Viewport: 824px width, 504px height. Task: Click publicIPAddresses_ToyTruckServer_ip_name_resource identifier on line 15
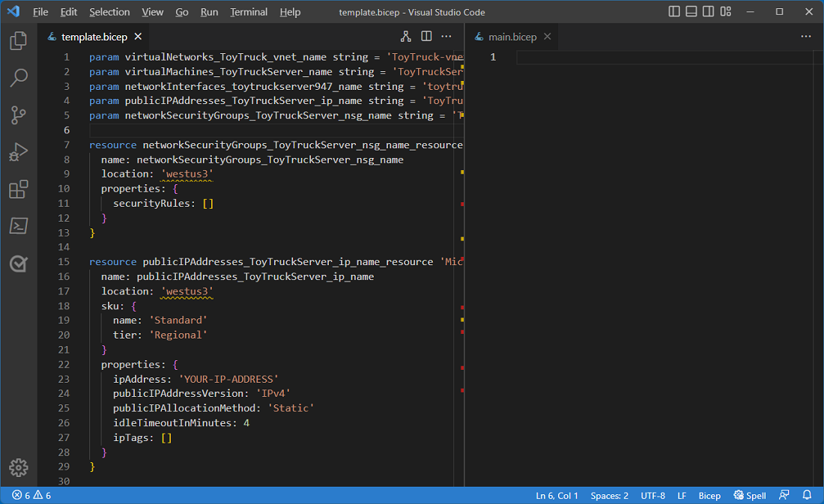pyautogui.click(x=288, y=261)
